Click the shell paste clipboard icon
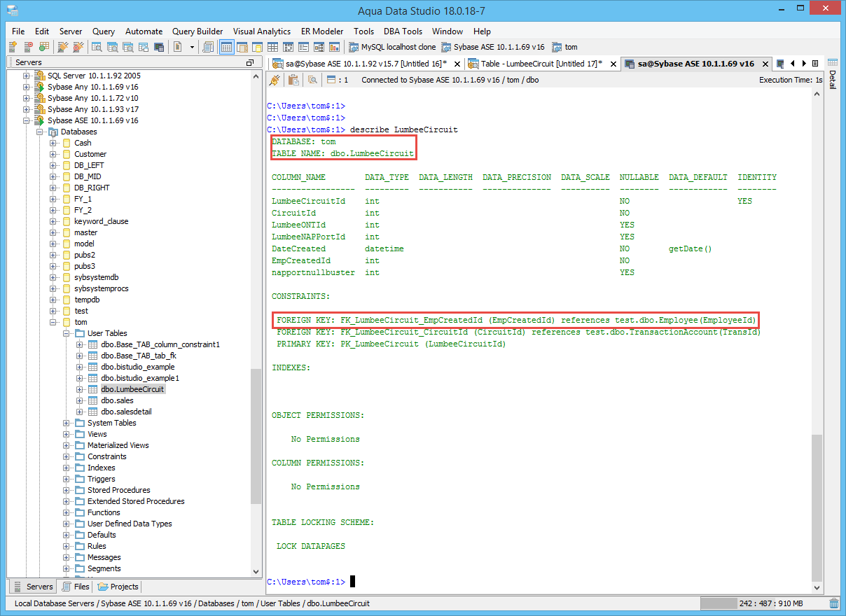846x616 pixels. pyautogui.click(x=293, y=80)
